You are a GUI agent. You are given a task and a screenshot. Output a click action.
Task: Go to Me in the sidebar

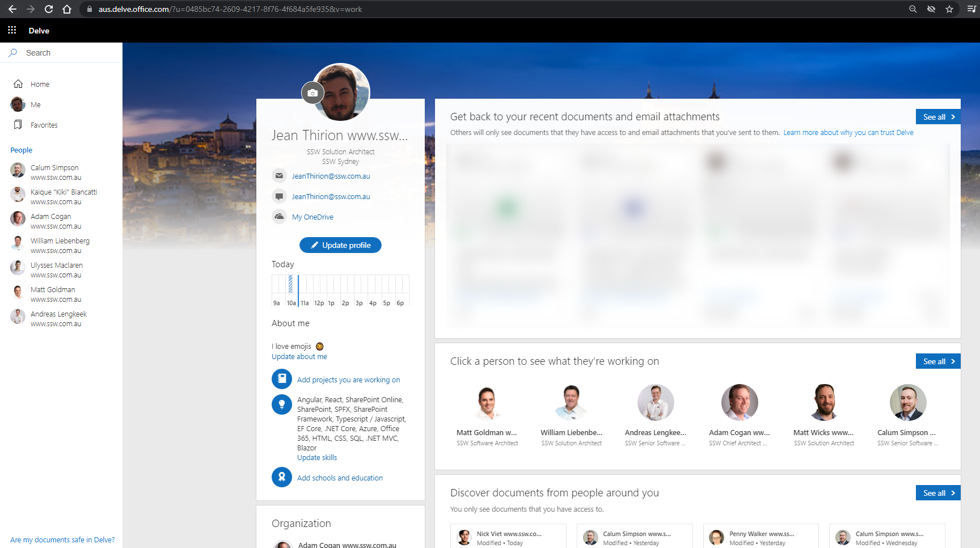[x=35, y=104]
